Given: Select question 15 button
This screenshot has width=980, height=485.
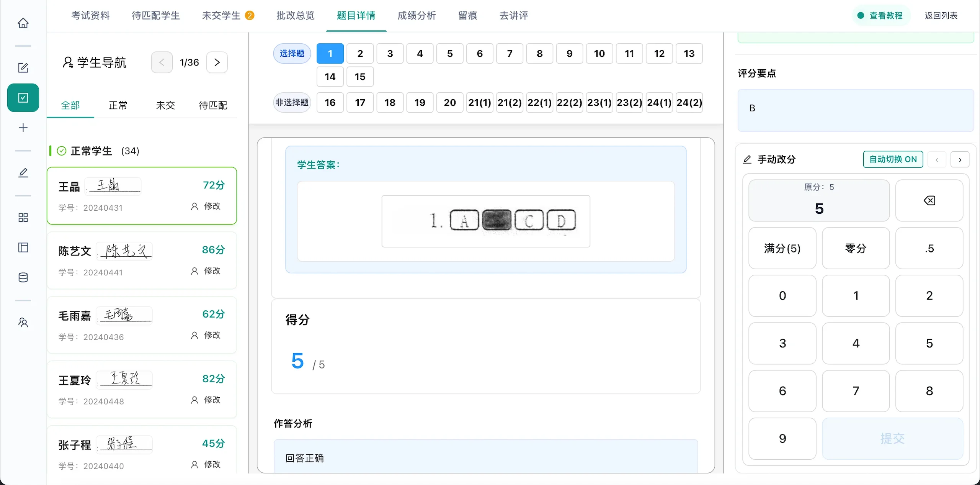Looking at the screenshot, I should pyautogui.click(x=360, y=77).
